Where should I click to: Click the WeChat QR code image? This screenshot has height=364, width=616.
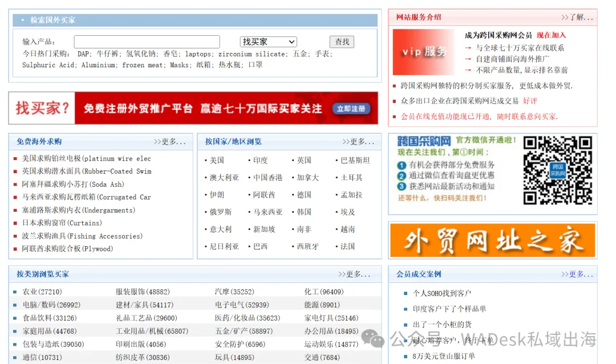tap(557, 171)
